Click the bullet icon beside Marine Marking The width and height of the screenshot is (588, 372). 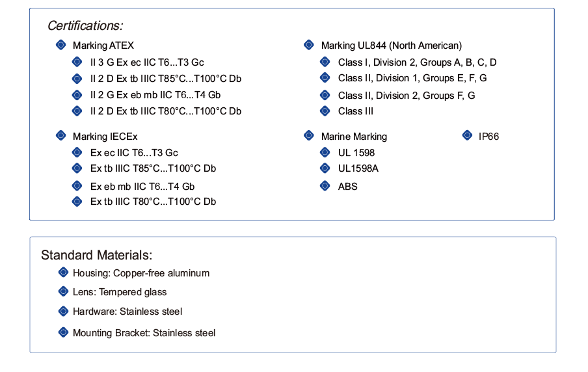(308, 135)
